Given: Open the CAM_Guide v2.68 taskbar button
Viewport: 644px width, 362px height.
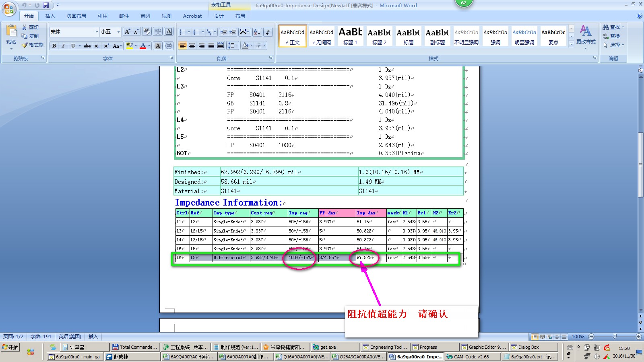Looking at the screenshot, I should [x=473, y=357].
